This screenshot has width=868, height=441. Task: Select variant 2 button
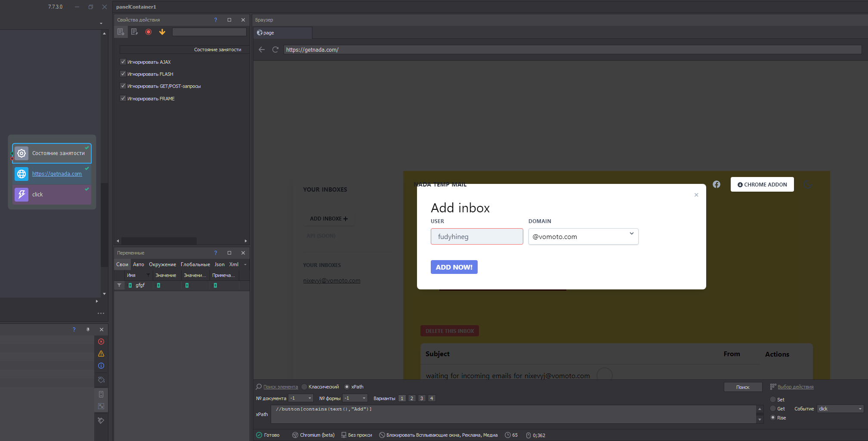412,398
